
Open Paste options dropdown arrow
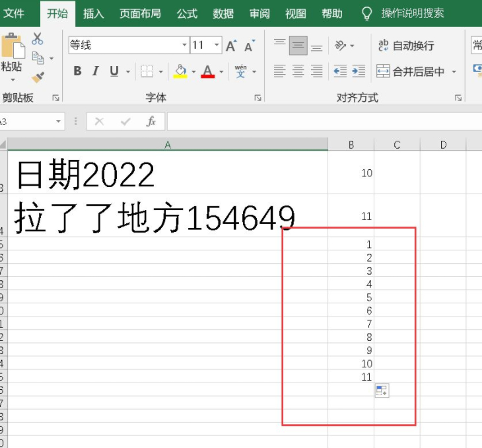(13, 80)
